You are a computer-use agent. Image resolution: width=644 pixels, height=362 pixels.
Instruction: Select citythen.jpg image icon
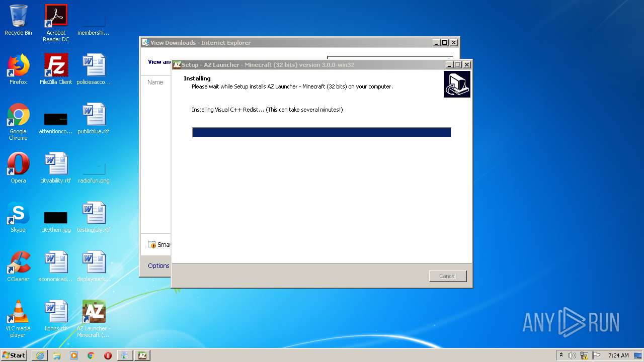[x=56, y=221]
